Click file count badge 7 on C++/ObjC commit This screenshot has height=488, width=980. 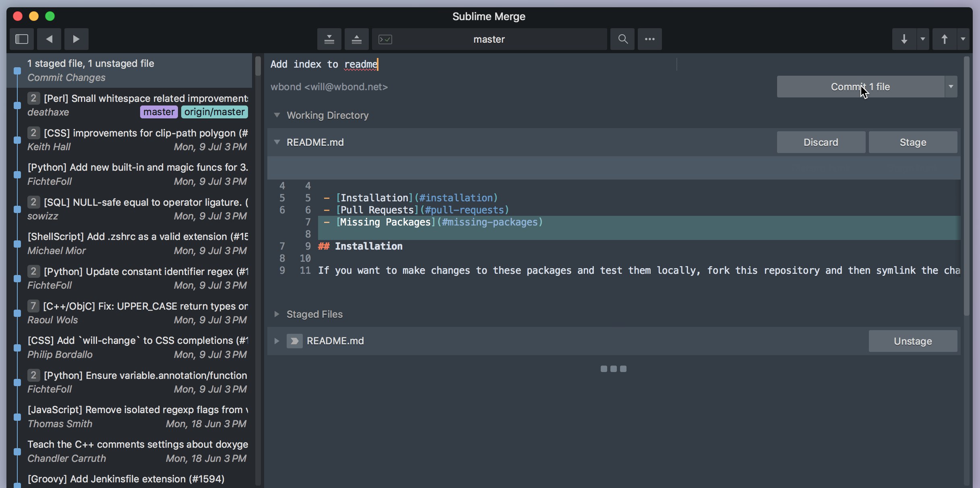point(33,306)
